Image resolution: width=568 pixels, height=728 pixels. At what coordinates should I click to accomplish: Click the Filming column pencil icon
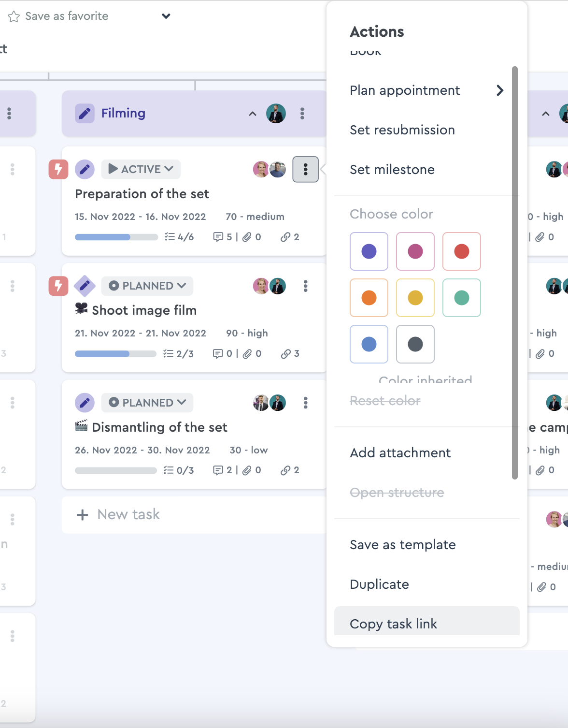coord(85,114)
